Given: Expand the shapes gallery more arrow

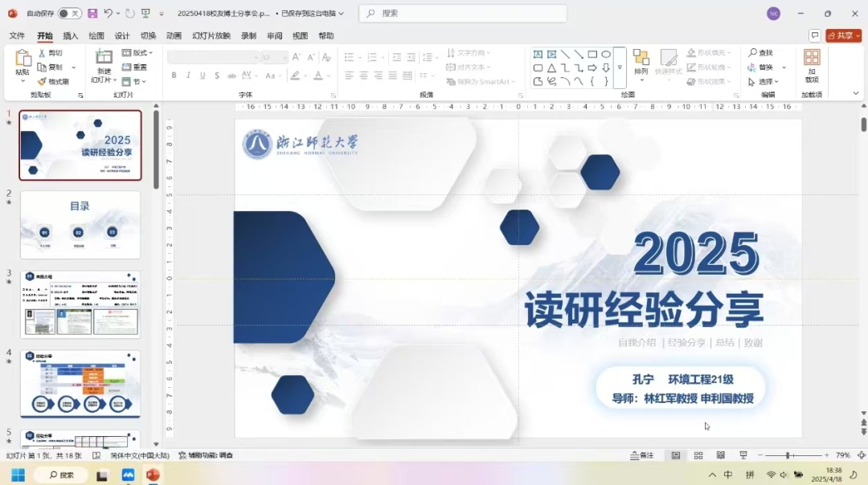Looking at the screenshot, I should pos(620,67).
